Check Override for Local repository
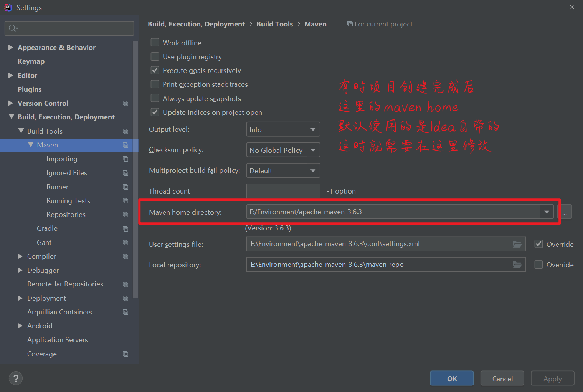The image size is (583, 392). [539, 265]
